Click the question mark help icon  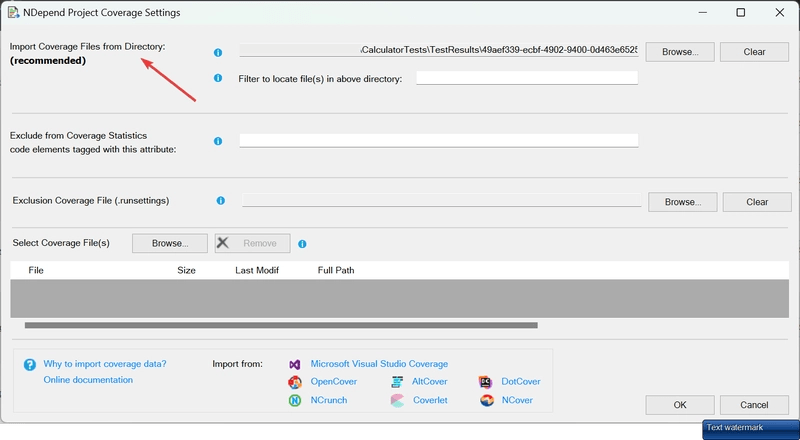pyautogui.click(x=30, y=364)
